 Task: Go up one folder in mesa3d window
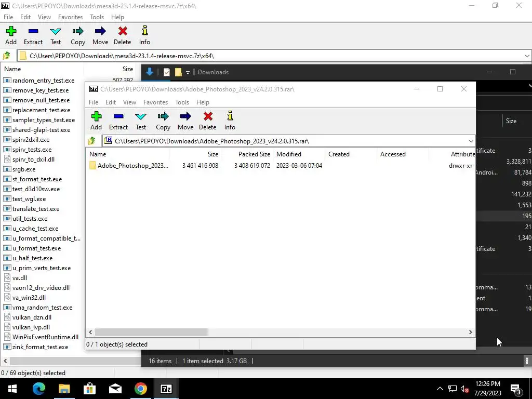(6, 56)
